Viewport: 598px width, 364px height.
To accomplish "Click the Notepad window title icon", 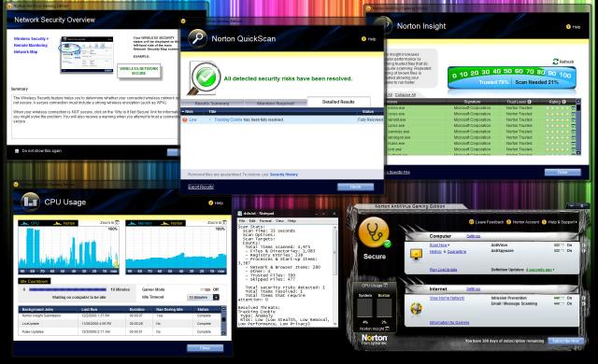I will [240, 214].
